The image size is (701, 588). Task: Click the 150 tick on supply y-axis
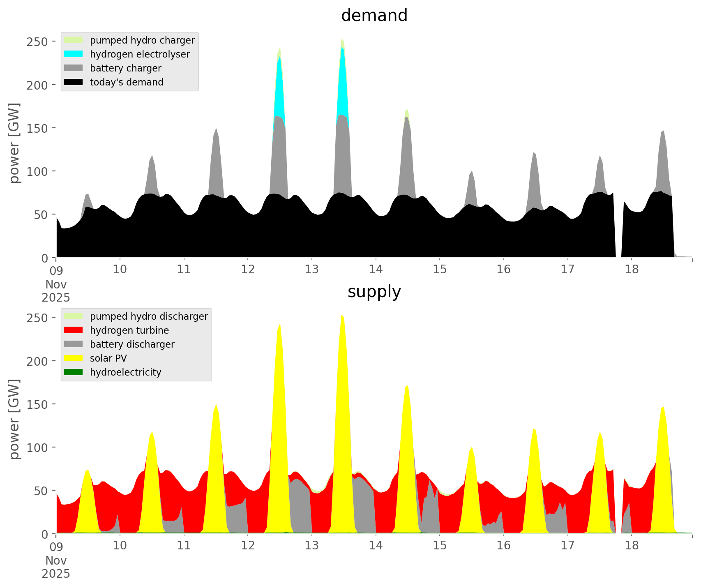pos(38,404)
